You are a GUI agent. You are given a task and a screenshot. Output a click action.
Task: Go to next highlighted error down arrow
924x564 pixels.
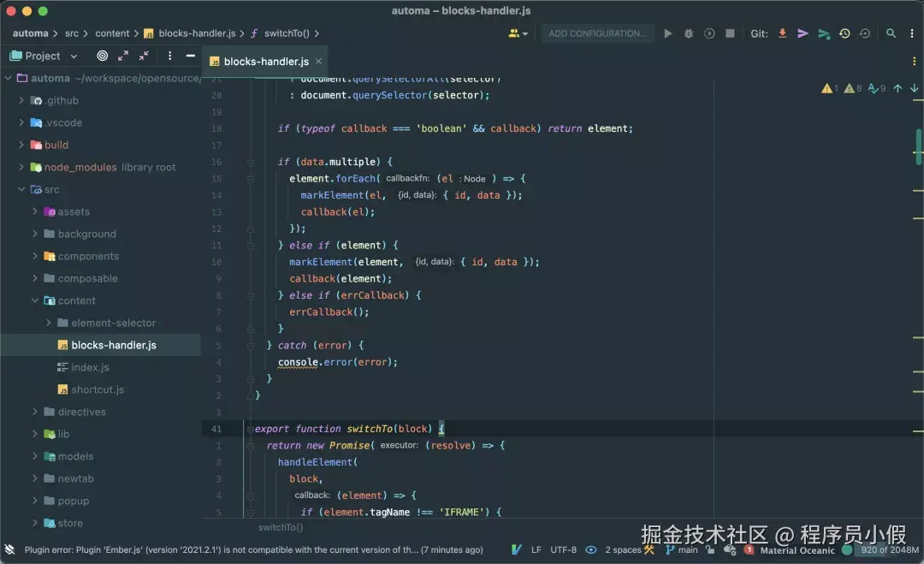pos(914,88)
